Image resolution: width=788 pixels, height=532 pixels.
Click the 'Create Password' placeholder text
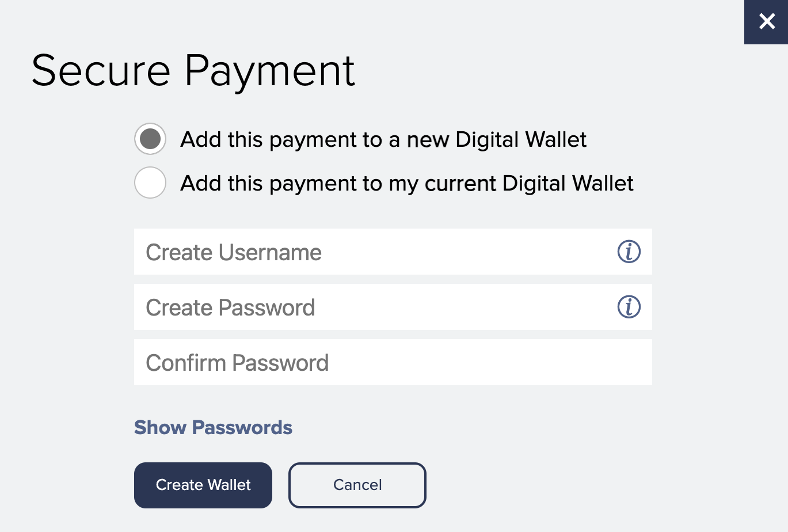[230, 307]
